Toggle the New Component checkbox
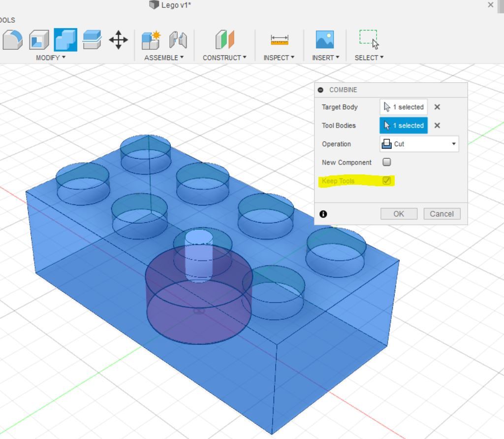 point(387,162)
